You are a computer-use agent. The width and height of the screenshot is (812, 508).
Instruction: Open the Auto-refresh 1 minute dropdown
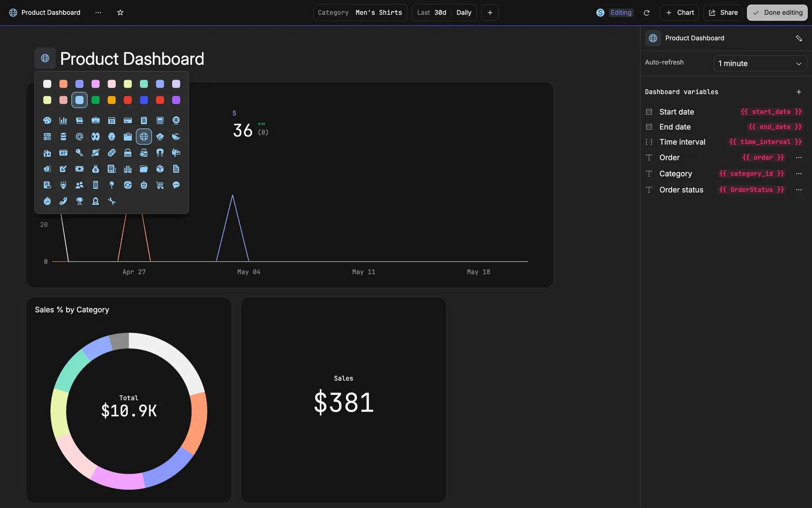coord(760,63)
